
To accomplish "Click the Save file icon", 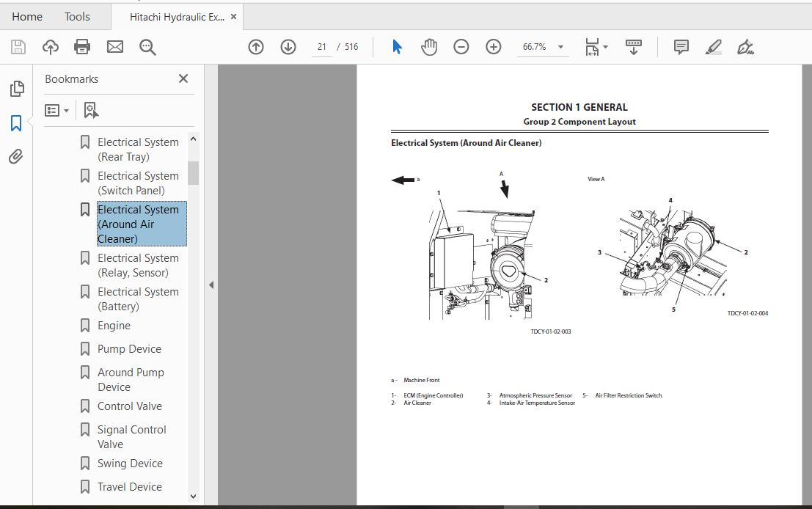I will (x=18, y=47).
